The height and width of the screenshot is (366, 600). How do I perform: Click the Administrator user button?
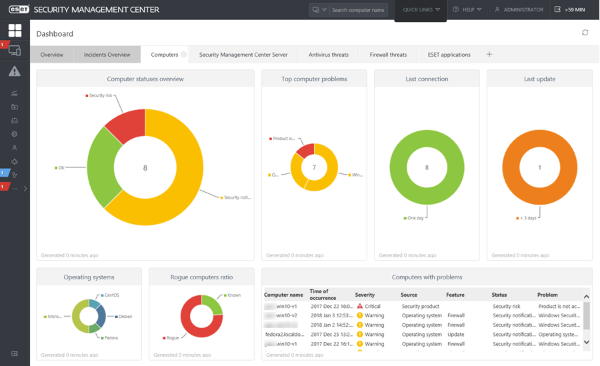[519, 10]
